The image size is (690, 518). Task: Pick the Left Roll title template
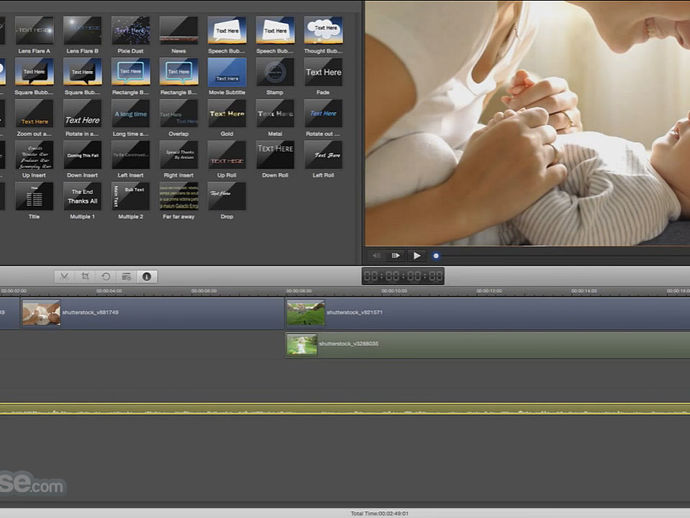(323, 159)
